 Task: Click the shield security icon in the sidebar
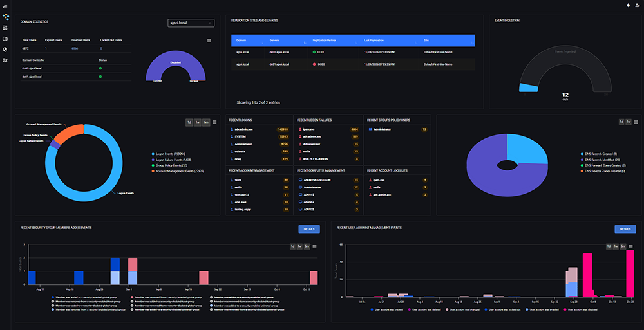pyautogui.click(x=5, y=49)
